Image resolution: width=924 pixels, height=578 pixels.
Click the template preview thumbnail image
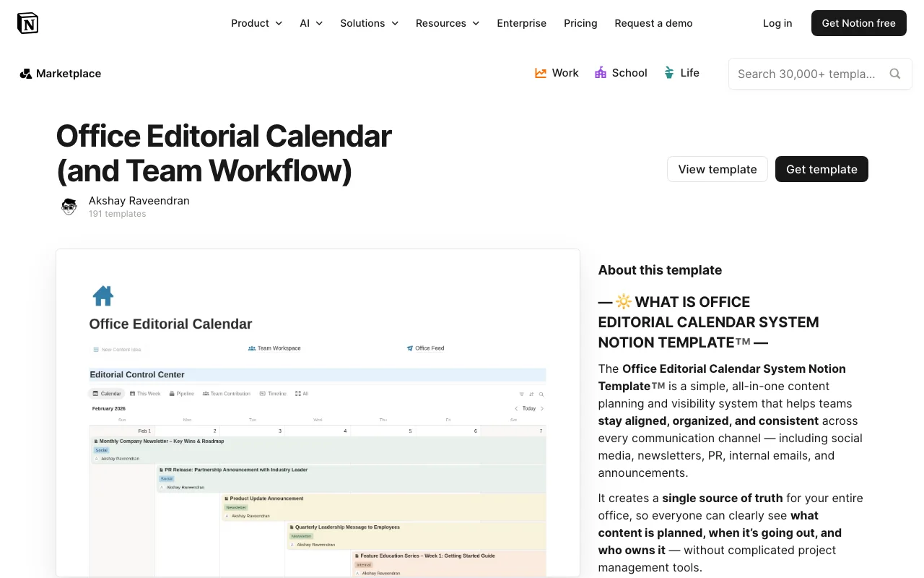pos(318,413)
